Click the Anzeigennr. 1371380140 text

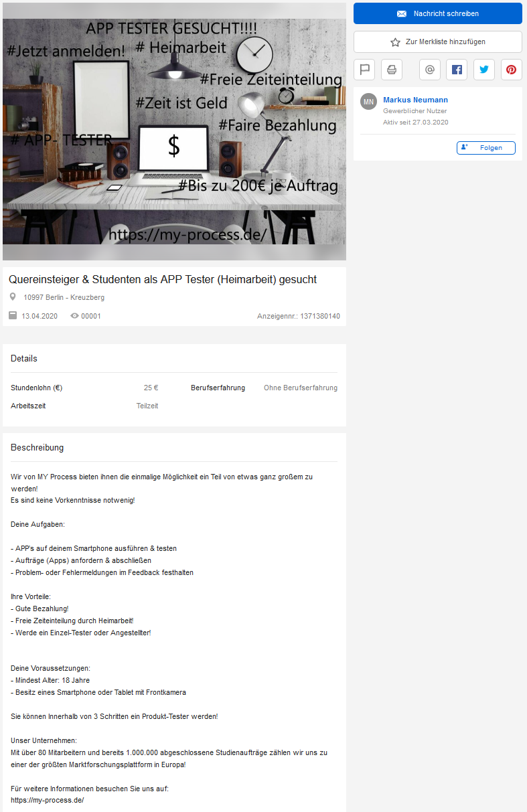coord(299,316)
